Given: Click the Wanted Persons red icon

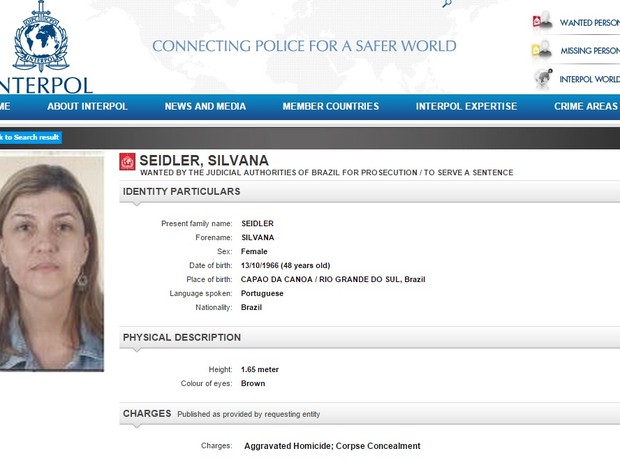Looking at the screenshot, I should pyautogui.click(x=542, y=22).
